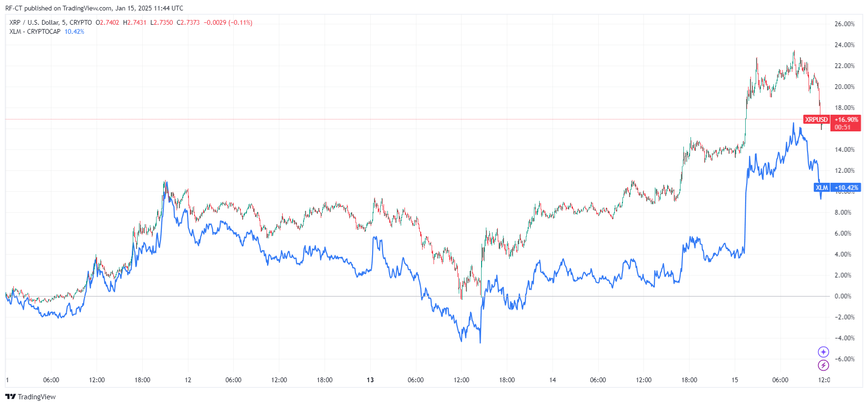Click the red XRPUSD price label
Image resolution: width=868 pixels, height=406 pixels.
[817, 119]
